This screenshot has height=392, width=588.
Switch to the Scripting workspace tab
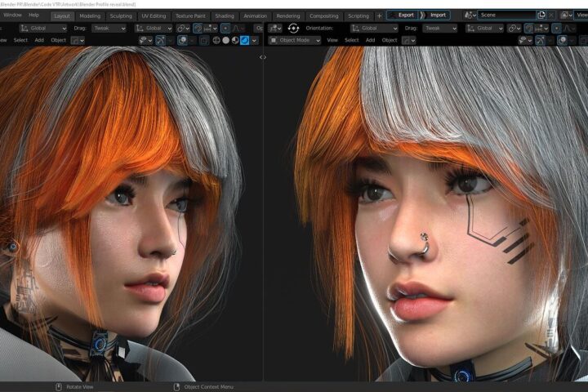(359, 16)
